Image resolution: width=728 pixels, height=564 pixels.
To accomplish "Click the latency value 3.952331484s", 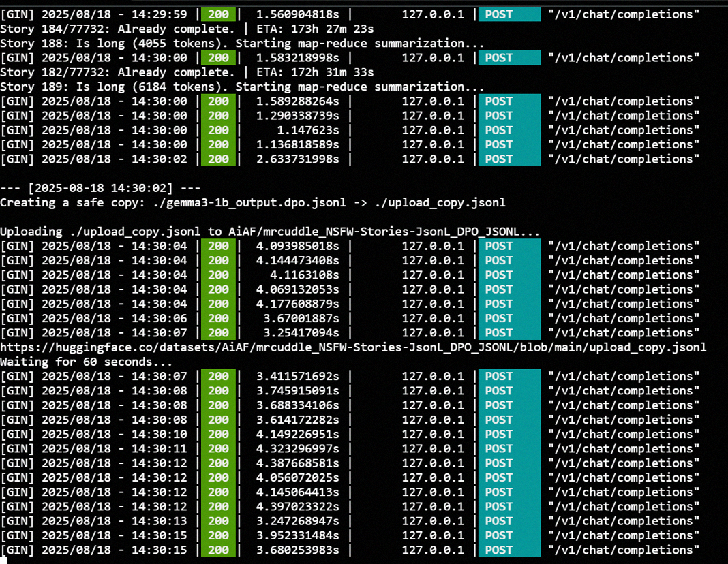I will [298, 535].
